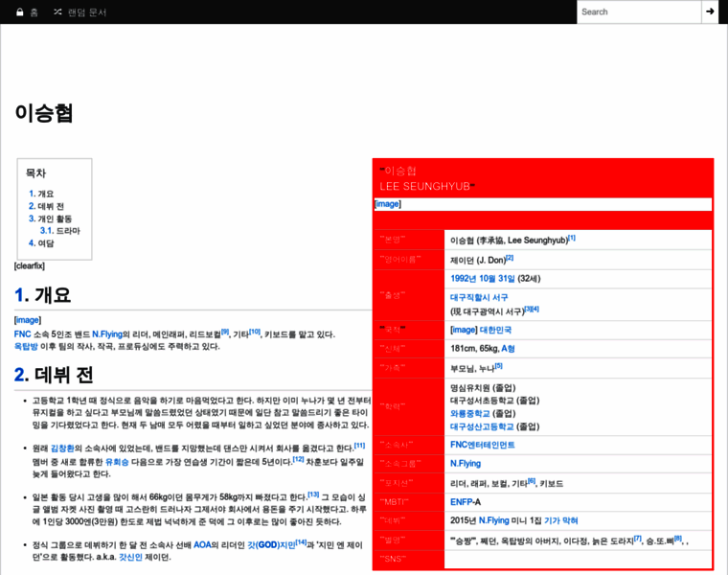Open the A형 blood type link
The image size is (728, 575).
508,348
